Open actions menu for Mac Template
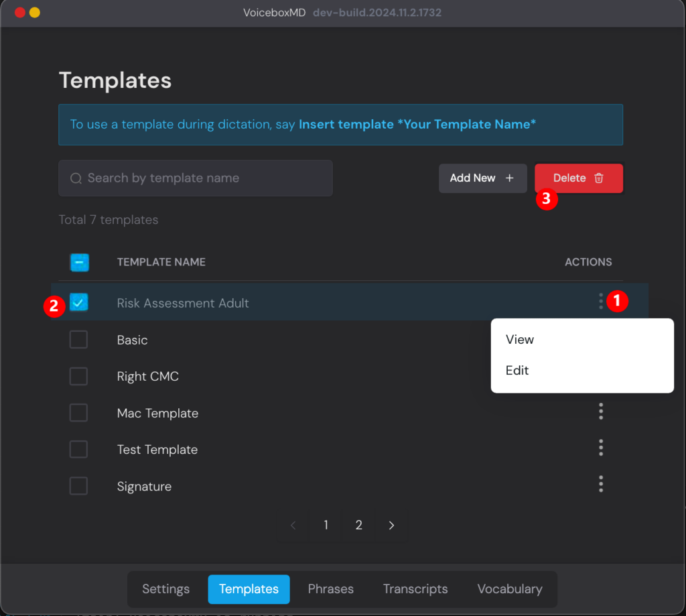Screen dimensions: 686x616 coord(601,412)
